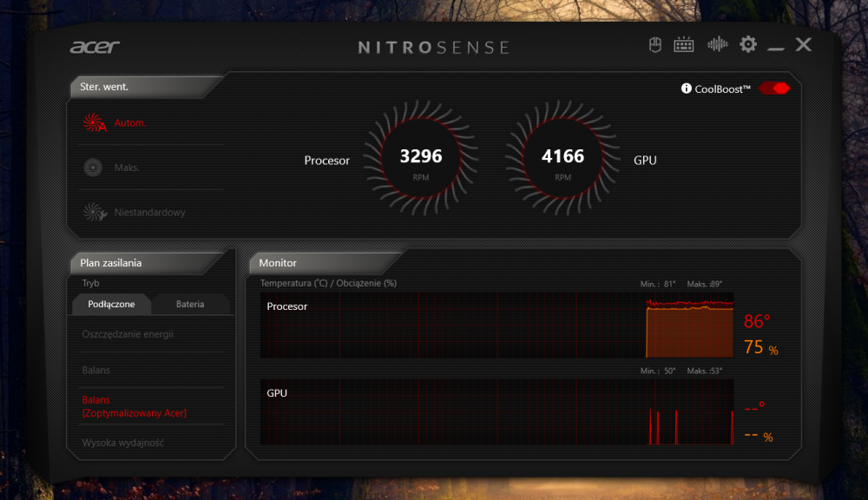The width and height of the screenshot is (868, 500).
Task: Select Balans [Zoptymalizowany Acer] plan
Action: (134, 406)
